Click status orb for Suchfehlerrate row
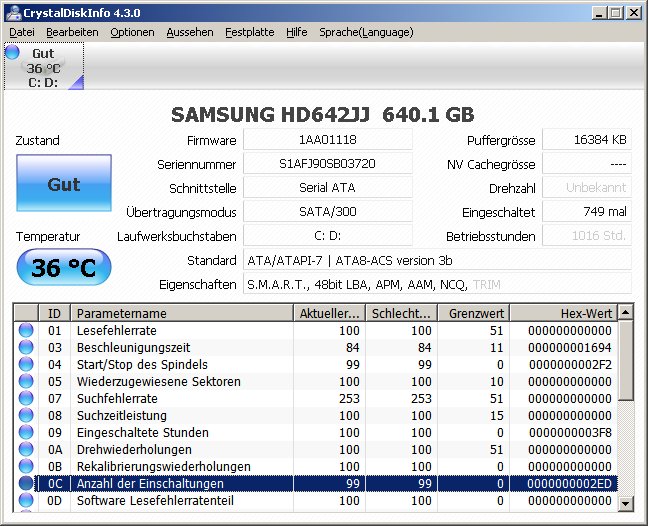 pos(26,398)
